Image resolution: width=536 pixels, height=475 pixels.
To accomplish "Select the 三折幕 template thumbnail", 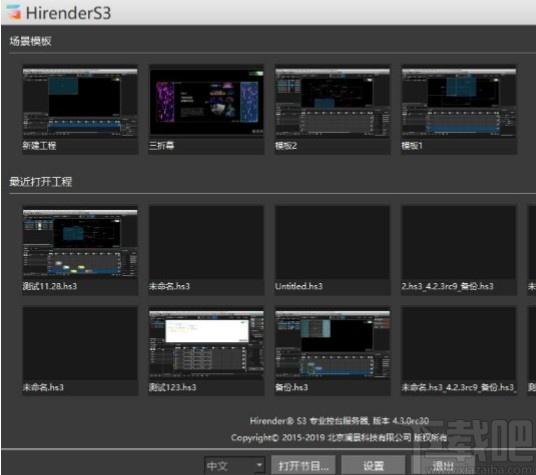I will (206, 102).
